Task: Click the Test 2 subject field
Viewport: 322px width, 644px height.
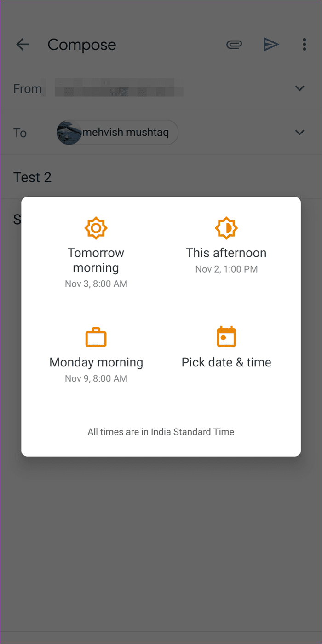Action: point(161,177)
